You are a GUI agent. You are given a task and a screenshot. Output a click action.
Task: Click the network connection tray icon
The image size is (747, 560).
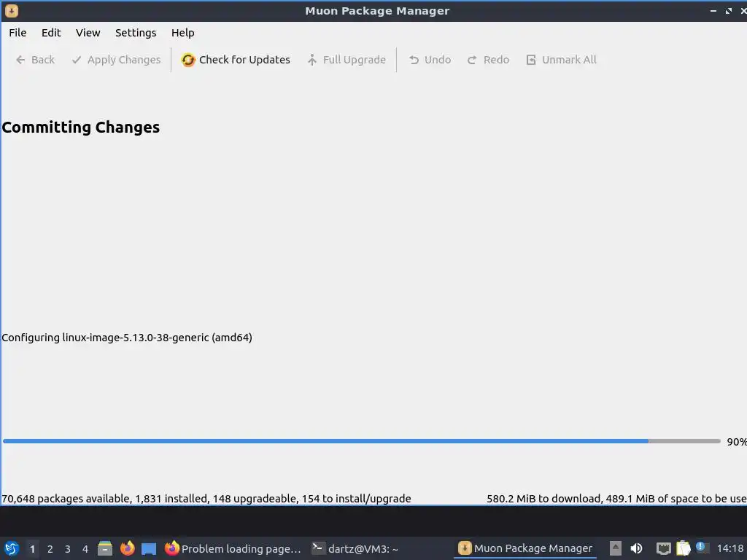point(663,548)
